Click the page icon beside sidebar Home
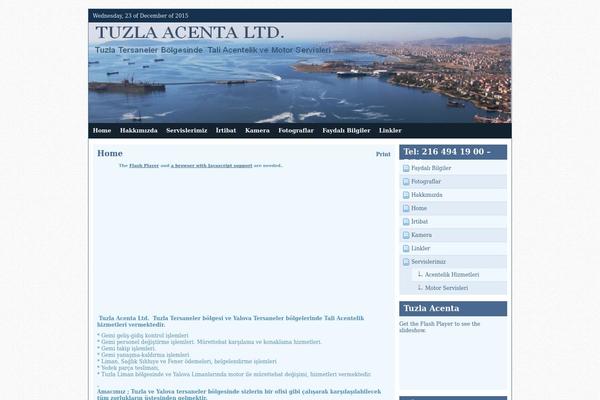Viewport: 600px width, 400px height. coord(406,208)
